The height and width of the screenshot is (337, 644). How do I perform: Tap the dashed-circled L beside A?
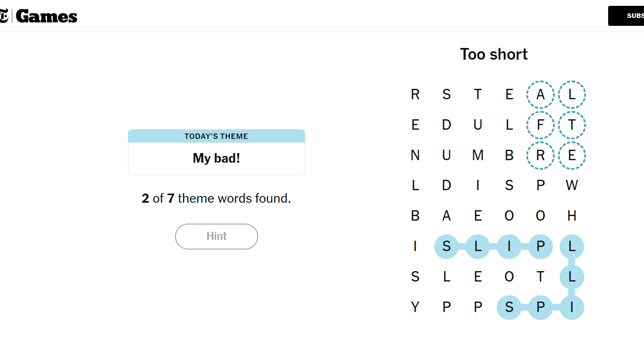coord(571,95)
